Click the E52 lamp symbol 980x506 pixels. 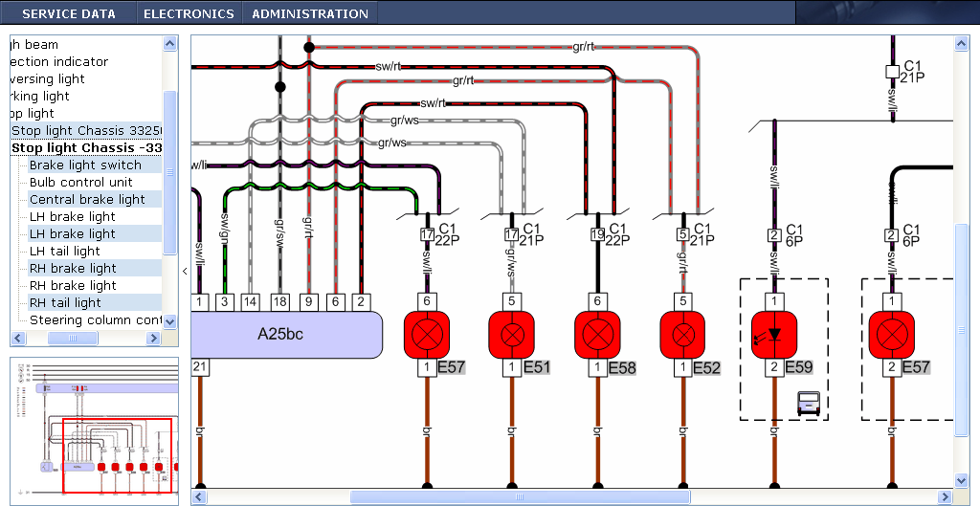point(682,335)
